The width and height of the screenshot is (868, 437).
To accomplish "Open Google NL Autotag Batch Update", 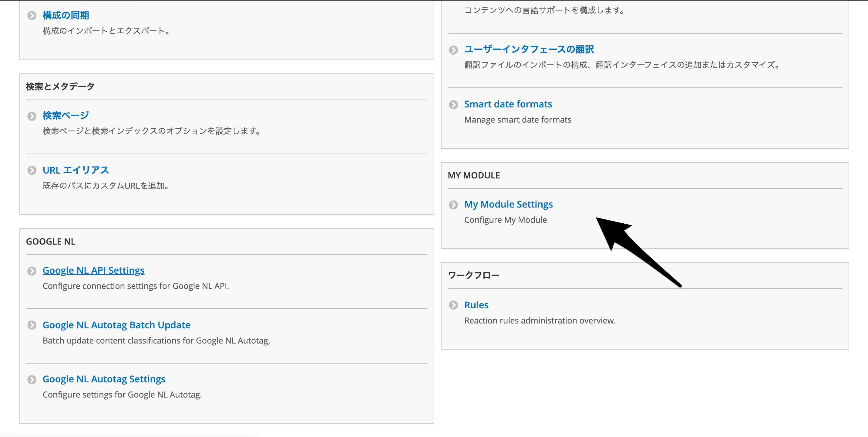I will point(116,325).
